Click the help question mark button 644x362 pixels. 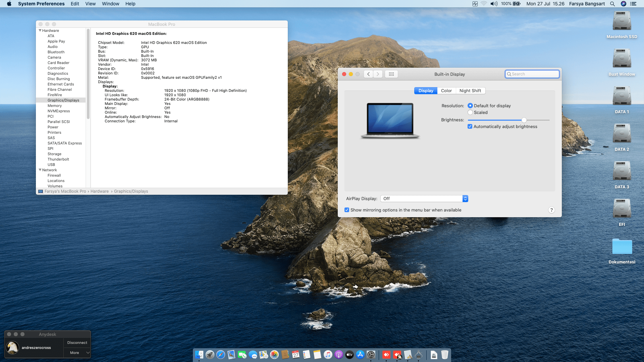tap(551, 210)
